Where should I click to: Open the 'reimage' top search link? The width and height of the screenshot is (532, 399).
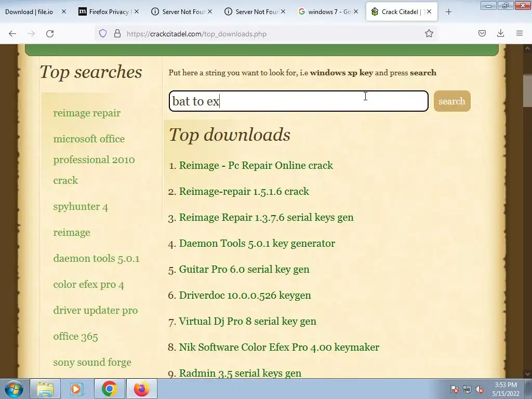pos(72,233)
